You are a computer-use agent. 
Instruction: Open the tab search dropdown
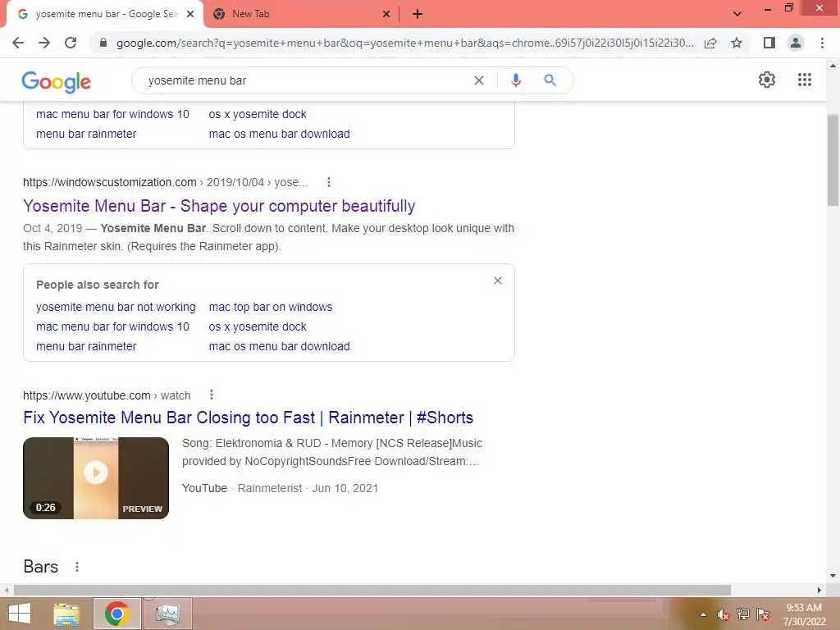pyautogui.click(x=737, y=14)
